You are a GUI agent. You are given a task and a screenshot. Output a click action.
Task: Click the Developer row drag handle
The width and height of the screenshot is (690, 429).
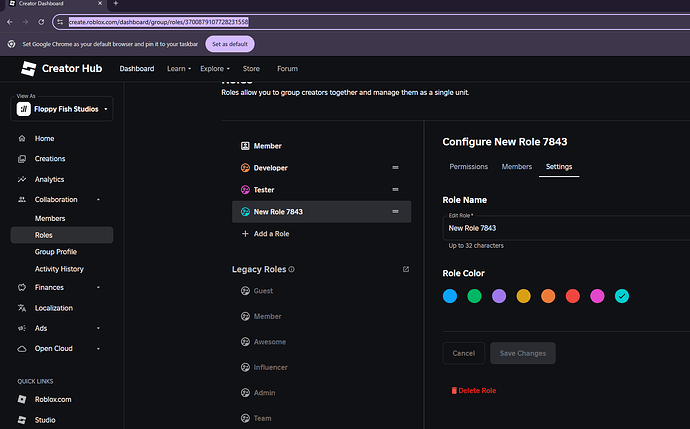(395, 168)
